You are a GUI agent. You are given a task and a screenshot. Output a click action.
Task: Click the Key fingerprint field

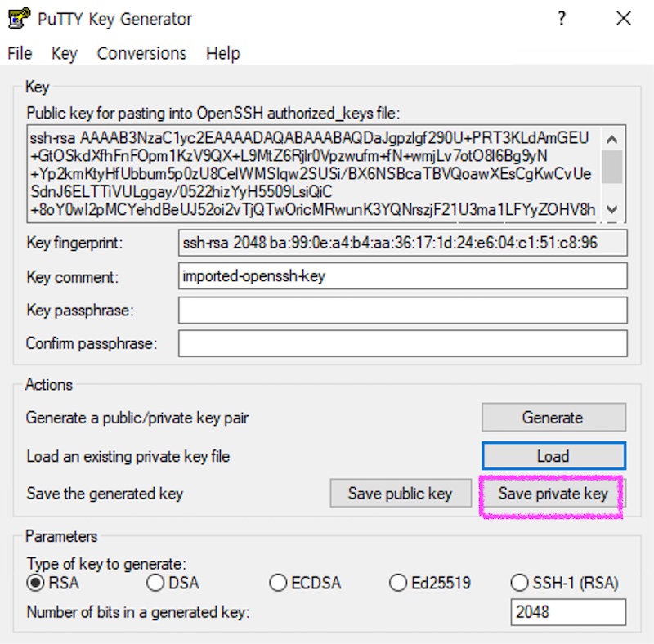pyautogui.click(x=402, y=243)
